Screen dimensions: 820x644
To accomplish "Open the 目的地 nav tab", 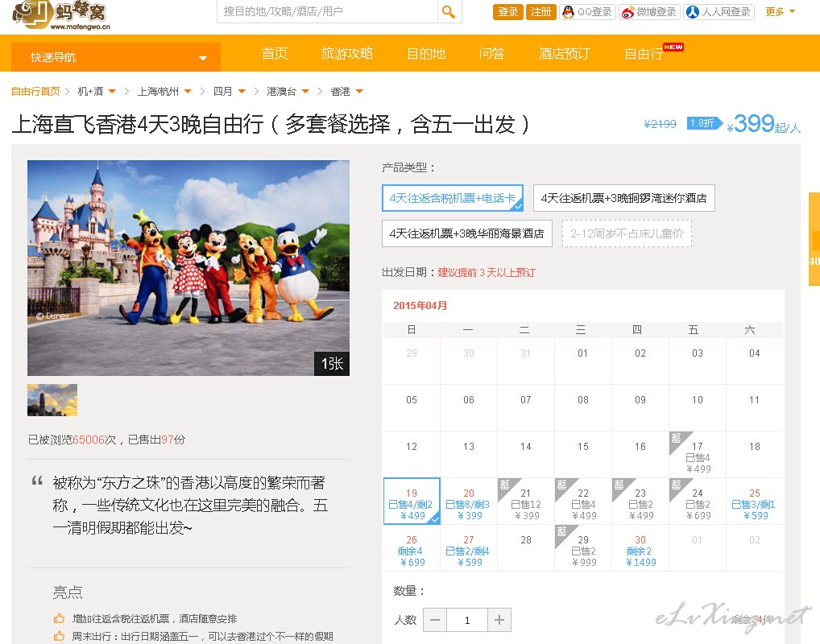I will point(426,53).
